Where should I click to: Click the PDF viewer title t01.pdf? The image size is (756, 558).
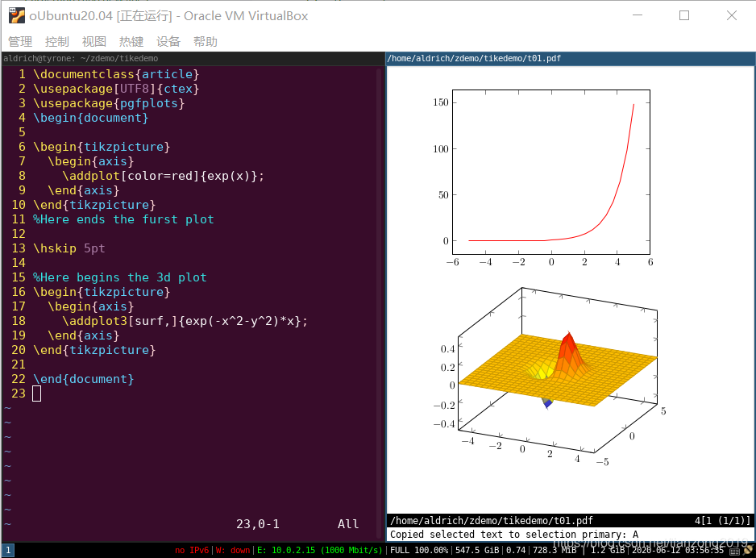click(475, 58)
